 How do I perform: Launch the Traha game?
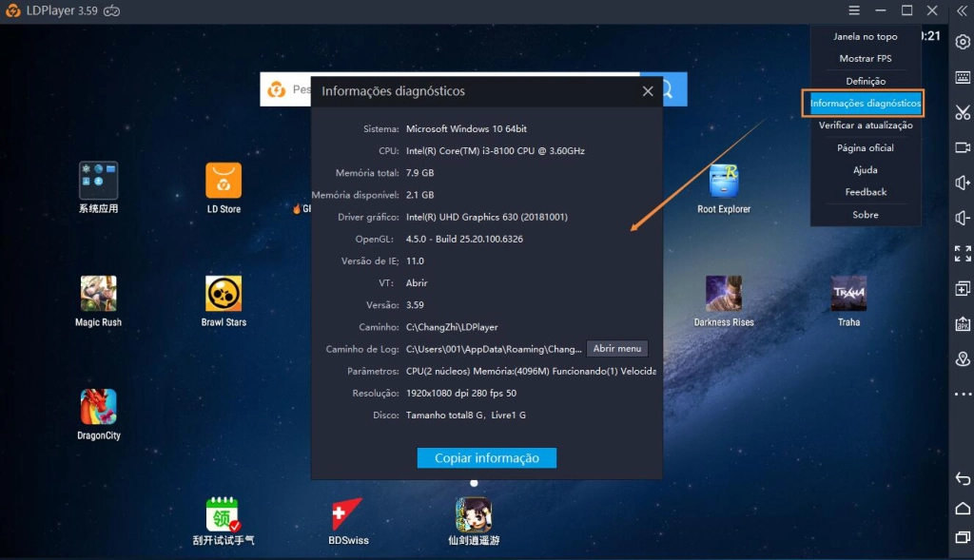click(x=848, y=301)
